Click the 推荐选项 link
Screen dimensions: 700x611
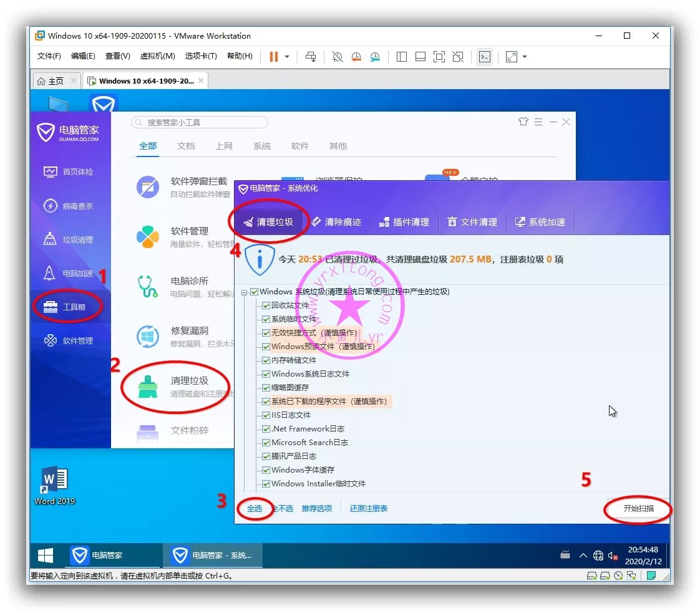tap(317, 509)
